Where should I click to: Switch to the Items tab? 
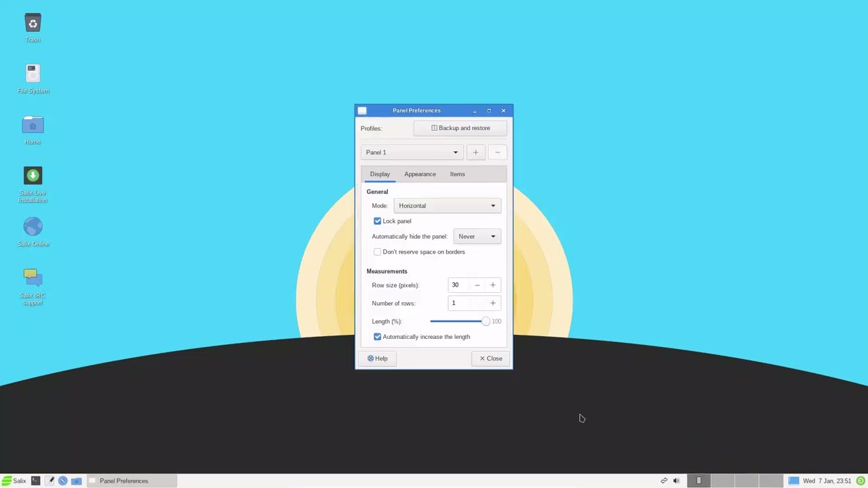tap(457, 174)
